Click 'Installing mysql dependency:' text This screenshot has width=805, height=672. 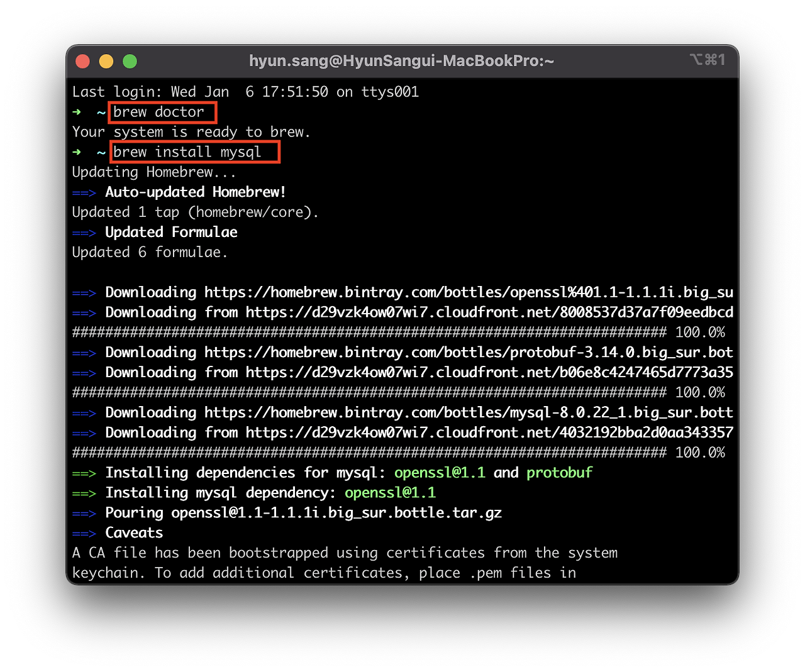coord(221,493)
